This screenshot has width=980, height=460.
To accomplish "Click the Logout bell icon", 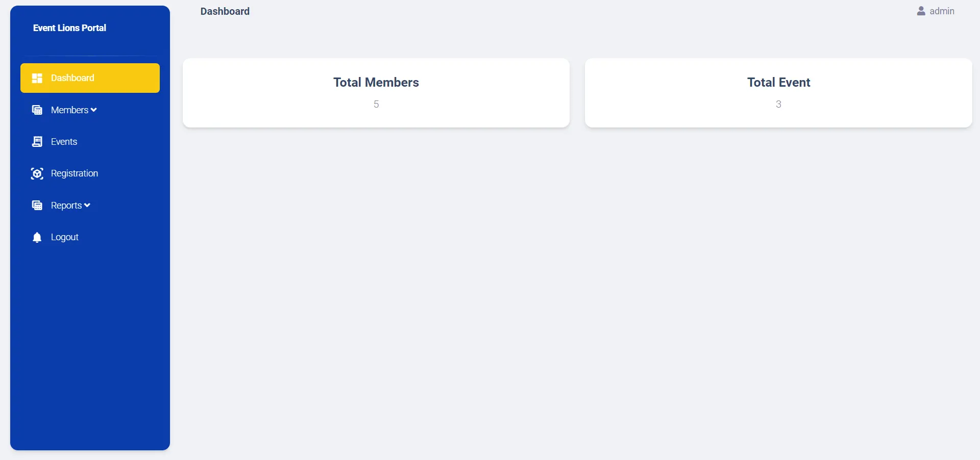I will tap(37, 237).
